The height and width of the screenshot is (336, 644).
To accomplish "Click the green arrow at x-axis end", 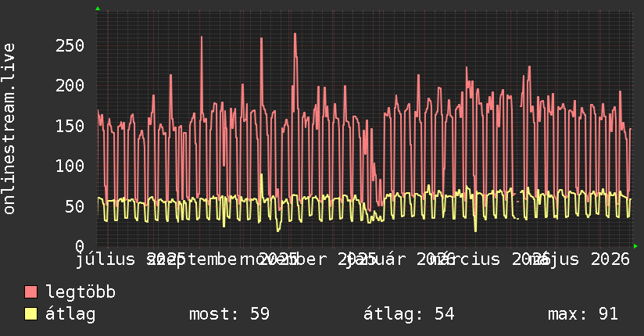I will point(635,246).
